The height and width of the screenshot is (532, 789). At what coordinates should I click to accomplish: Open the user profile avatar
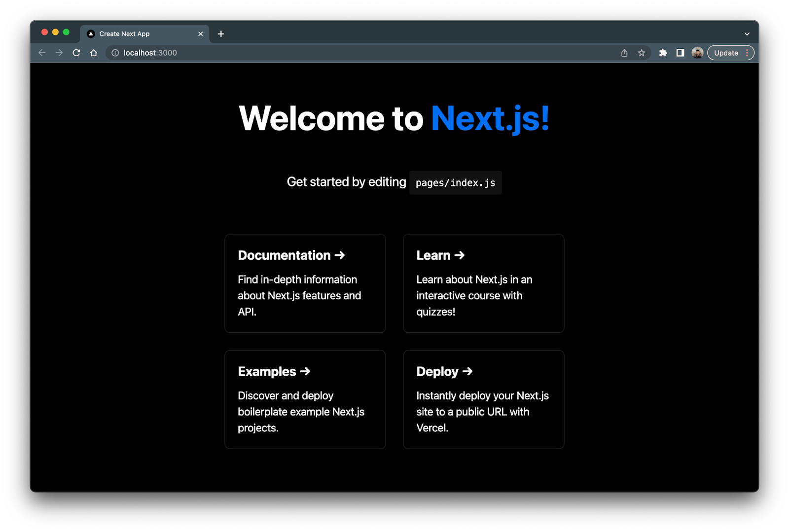(x=697, y=53)
